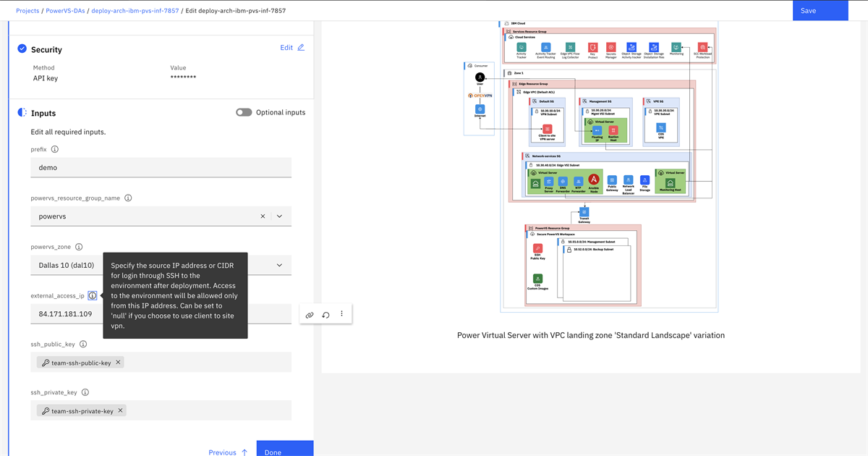Toggle the Optional inputs switch

pos(244,112)
